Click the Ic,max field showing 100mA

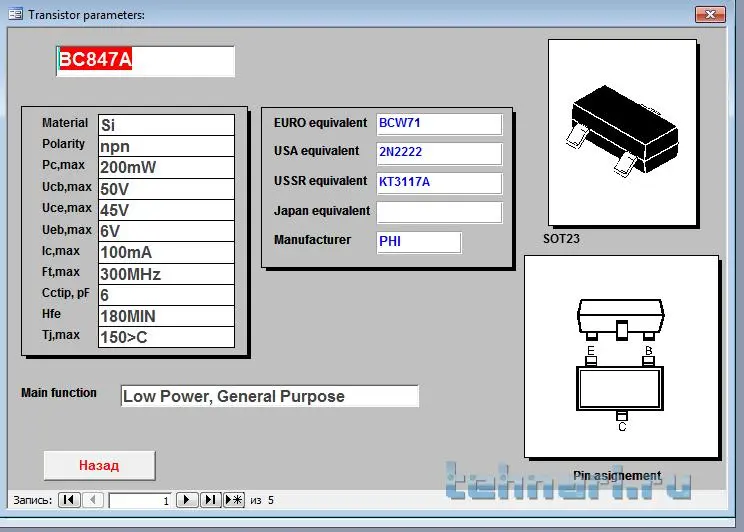tap(166, 252)
